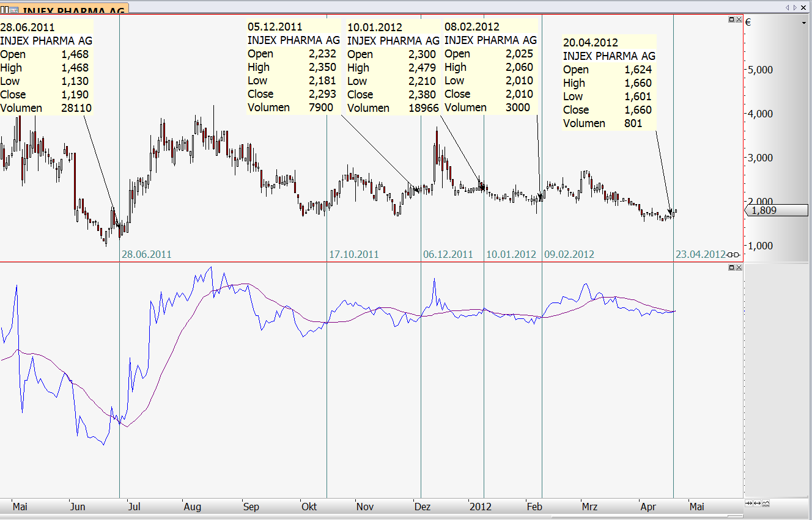Click the 08.02.2012 info box header date

[472, 27]
